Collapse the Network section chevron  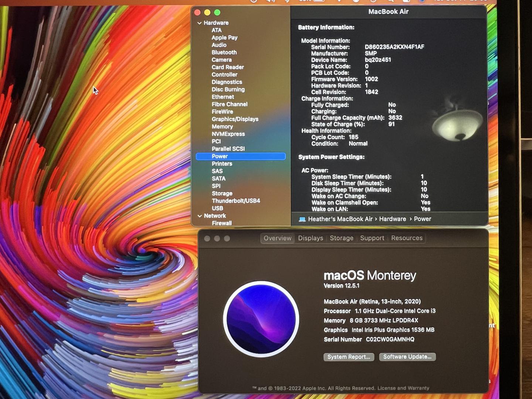pyautogui.click(x=199, y=216)
